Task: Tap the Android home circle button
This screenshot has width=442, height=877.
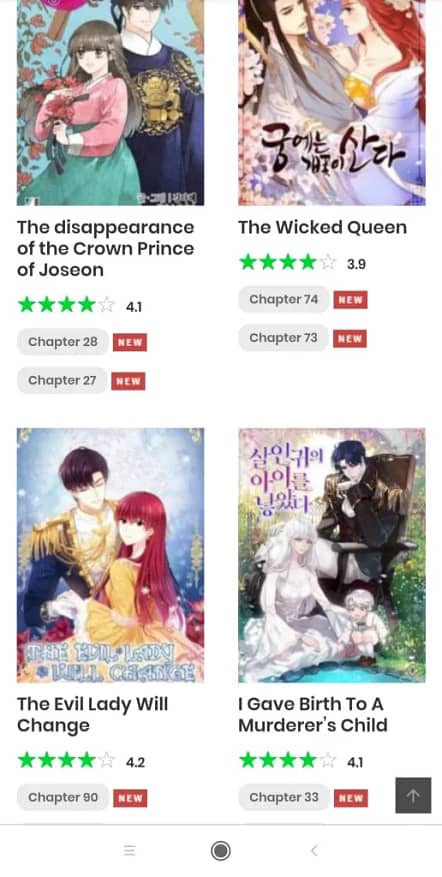Action: pyautogui.click(x=220, y=851)
